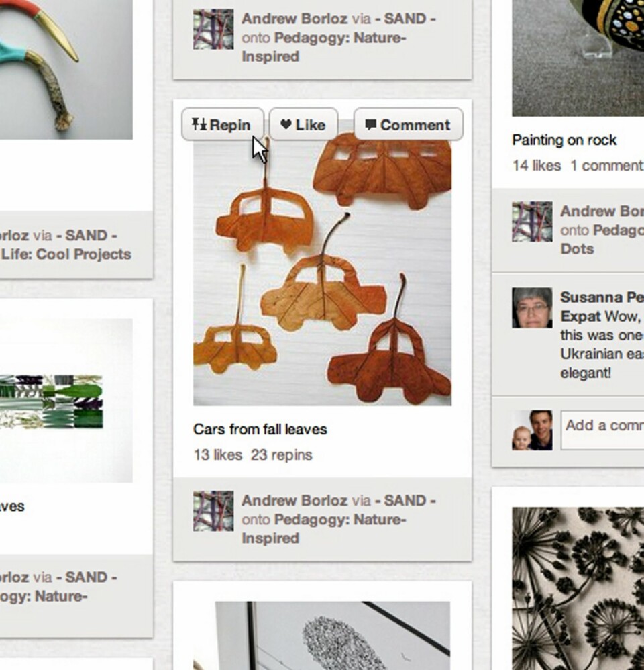
Task: Open the 23 repins count link
Action: 282,454
